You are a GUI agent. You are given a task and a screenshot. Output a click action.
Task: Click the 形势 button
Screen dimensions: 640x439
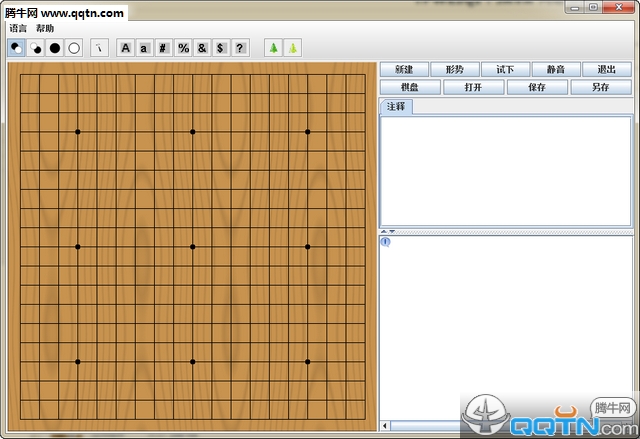coord(455,69)
